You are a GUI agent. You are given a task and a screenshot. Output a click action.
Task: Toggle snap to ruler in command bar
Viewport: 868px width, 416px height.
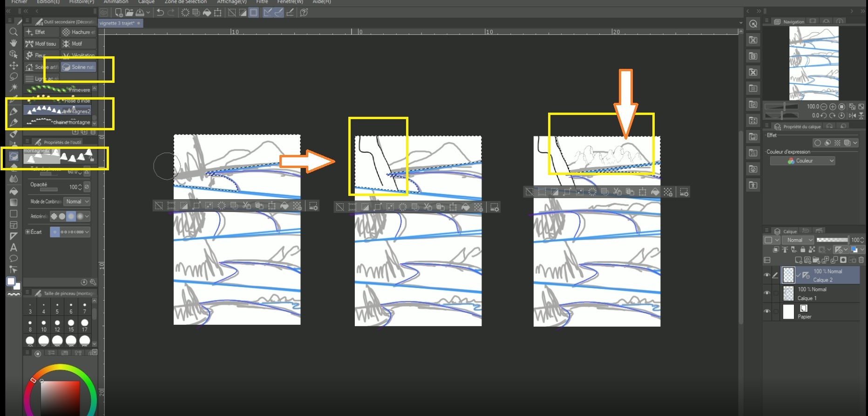coord(268,13)
